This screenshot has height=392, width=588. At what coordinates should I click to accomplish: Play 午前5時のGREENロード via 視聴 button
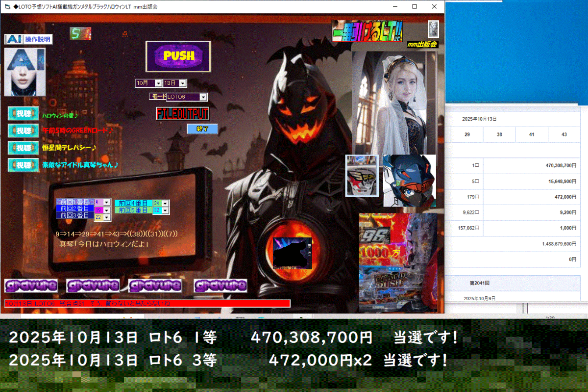click(24, 131)
